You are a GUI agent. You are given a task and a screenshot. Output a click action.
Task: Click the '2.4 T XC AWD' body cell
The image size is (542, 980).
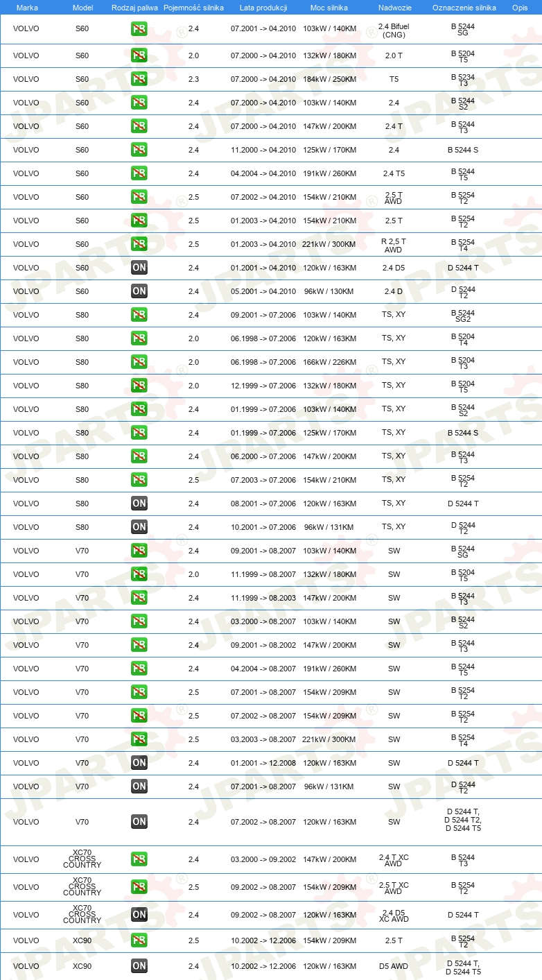pos(394,860)
